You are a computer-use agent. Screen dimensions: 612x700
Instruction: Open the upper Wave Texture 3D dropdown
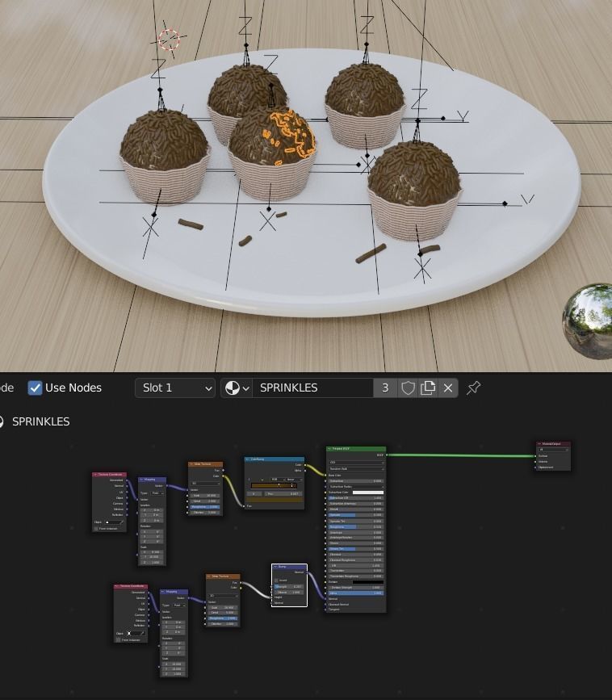click(x=205, y=484)
